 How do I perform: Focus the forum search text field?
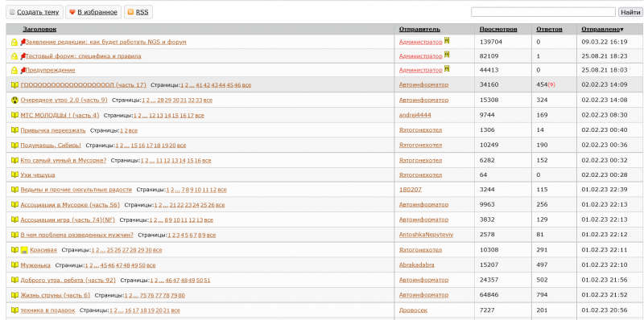(543, 12)
